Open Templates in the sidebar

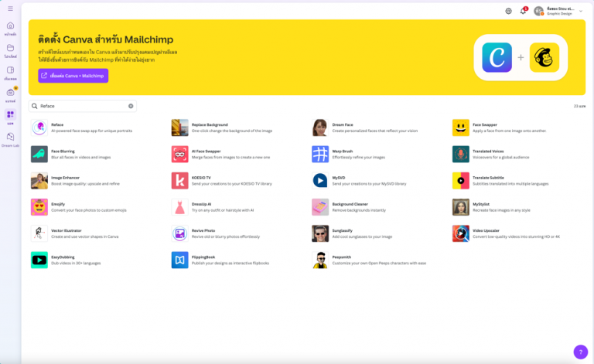point(10,73)
